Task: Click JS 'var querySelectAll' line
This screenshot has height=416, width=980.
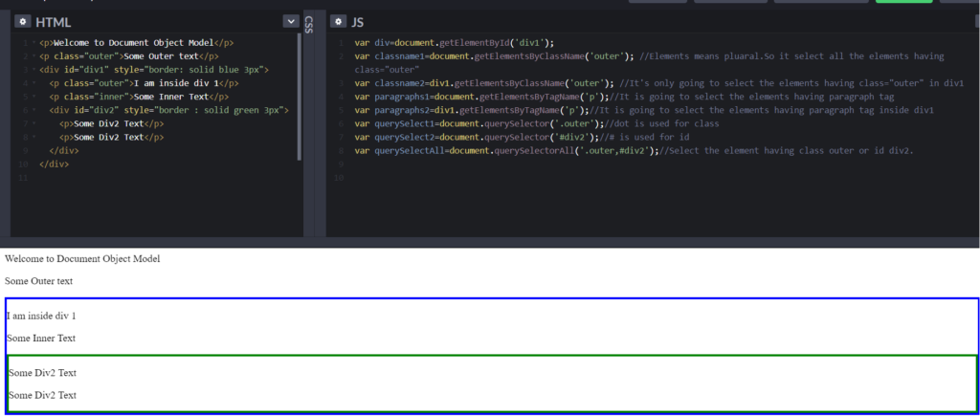Action: tap(634, 150)
